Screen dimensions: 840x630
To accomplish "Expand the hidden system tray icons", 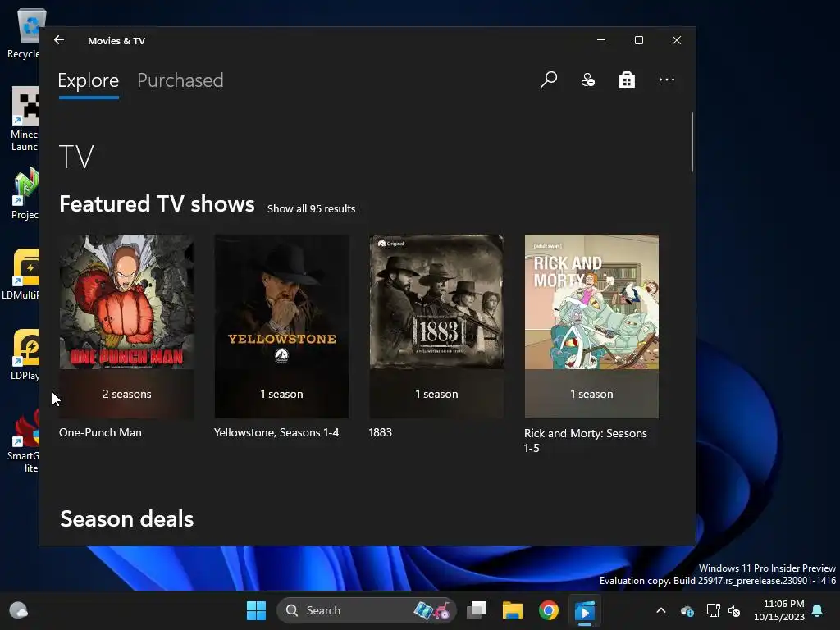I will (661, 610).
